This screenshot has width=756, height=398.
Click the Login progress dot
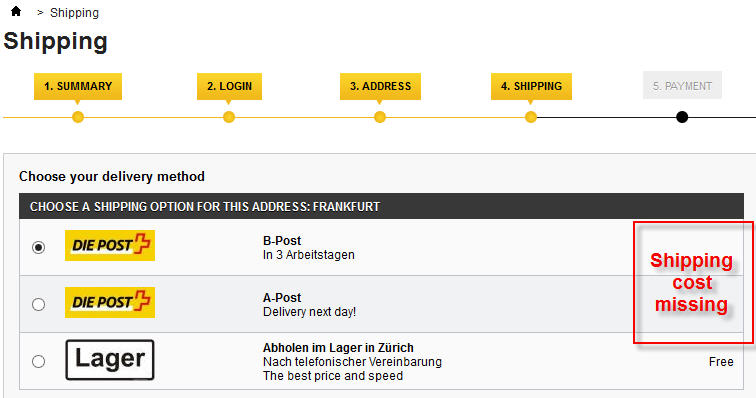(229, 117)
